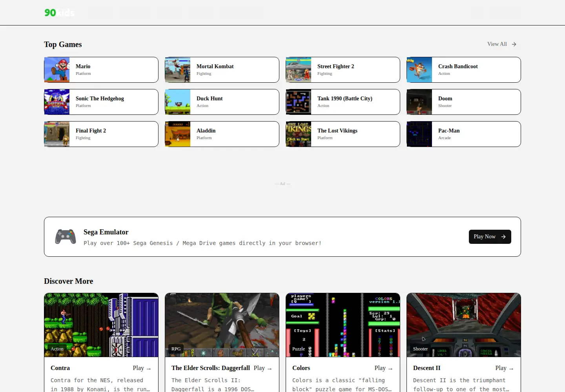565x392 pixels.
Task: Open Sonic The Hedgehog thumbnail
Action: (x=57, y=102)
